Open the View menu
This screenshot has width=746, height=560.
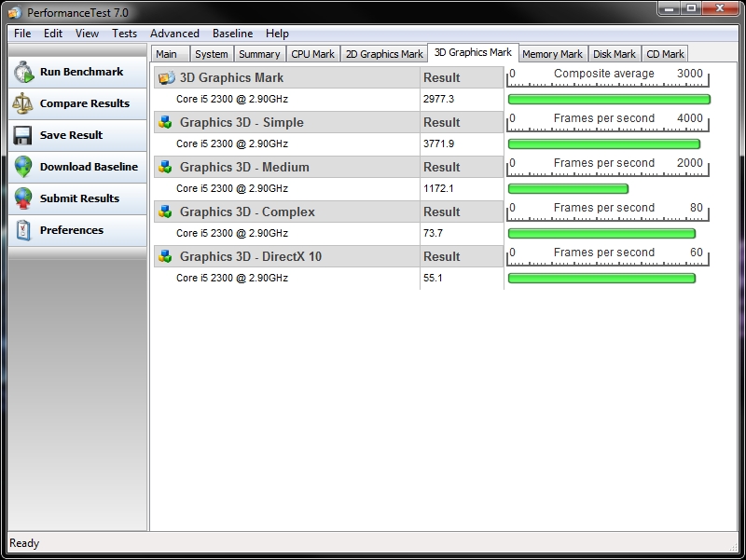[87, 34]
